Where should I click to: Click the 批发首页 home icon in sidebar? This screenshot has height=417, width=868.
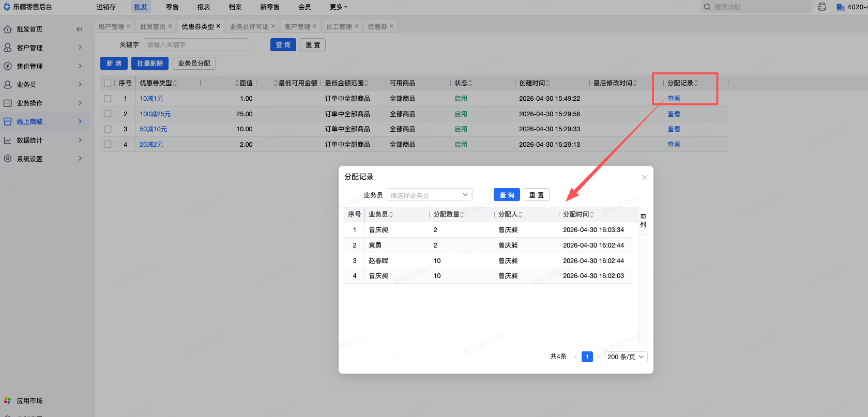(8, 29)
